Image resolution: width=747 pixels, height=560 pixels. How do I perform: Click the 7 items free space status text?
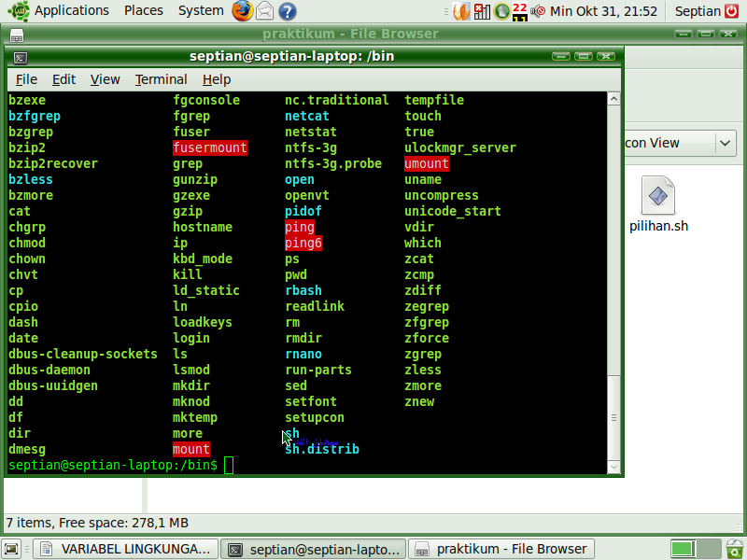[x=97, y=523]
